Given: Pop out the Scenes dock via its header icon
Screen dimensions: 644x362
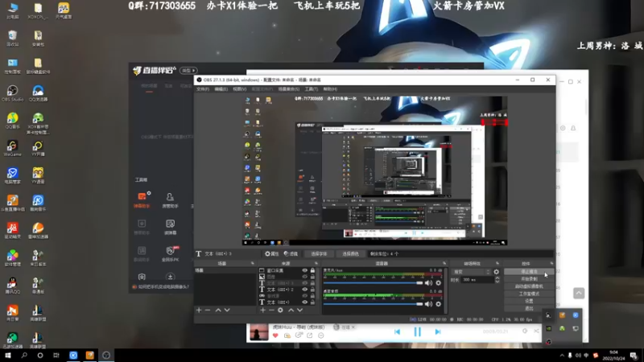Looking at the screenshot, I should [x=253, y=264].
